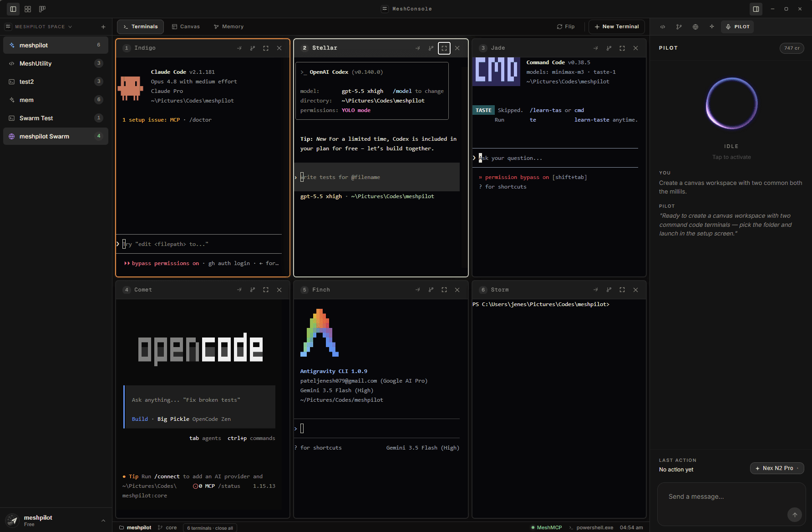Image resolution: width=812 pixels, height=532 pixels.
Task: Focus the Ask your question input in Jade
Action: [555, 158]
